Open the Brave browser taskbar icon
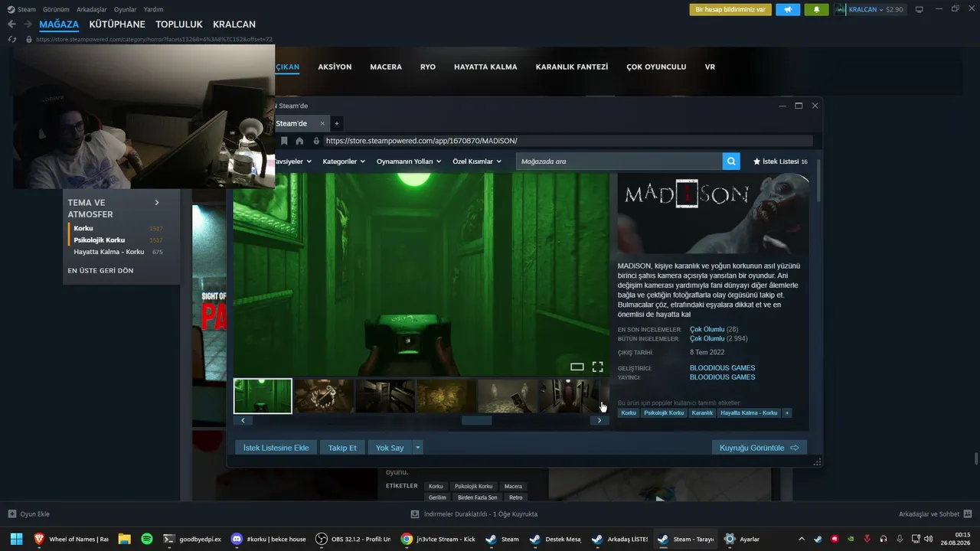The width and height of the screenshot is (980, 551). 39,539
